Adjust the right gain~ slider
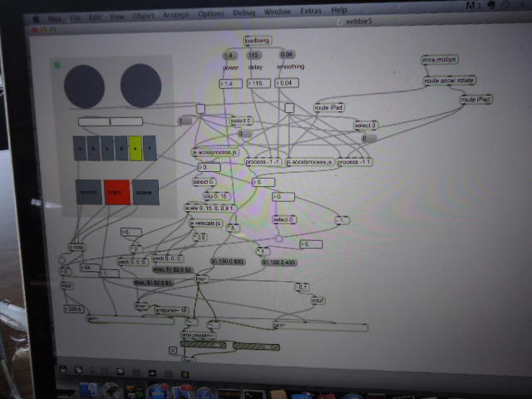The width and height of the screenshot is (532, 399). coord(320,327)
